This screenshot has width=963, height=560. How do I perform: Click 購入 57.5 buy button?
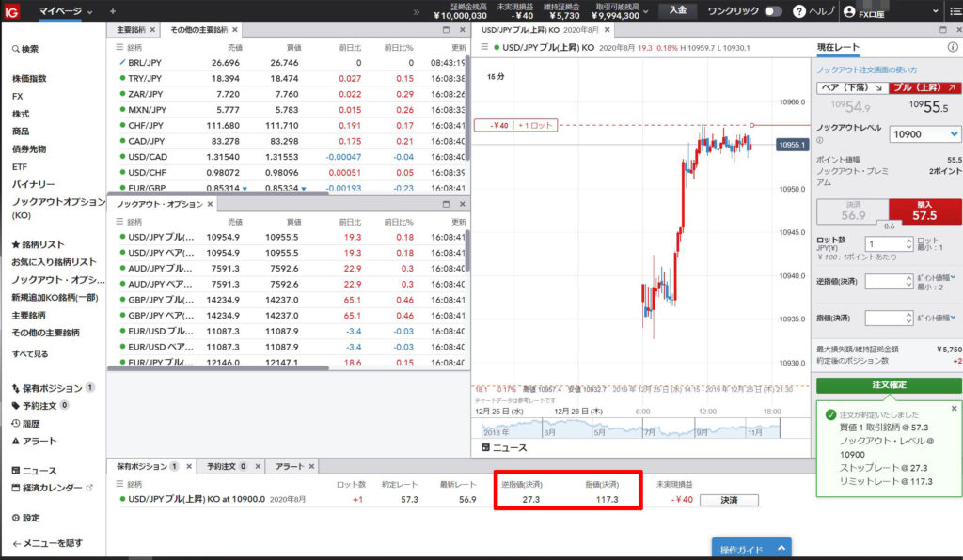point(924,211)
